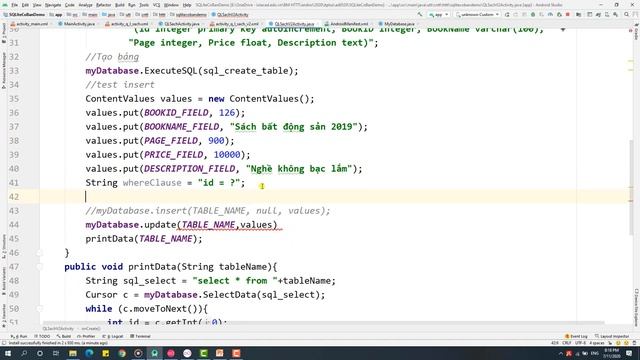This screenshot has height=360, width=640.
Task: Click the fold end marker at line 46
Action: point(40,253)
